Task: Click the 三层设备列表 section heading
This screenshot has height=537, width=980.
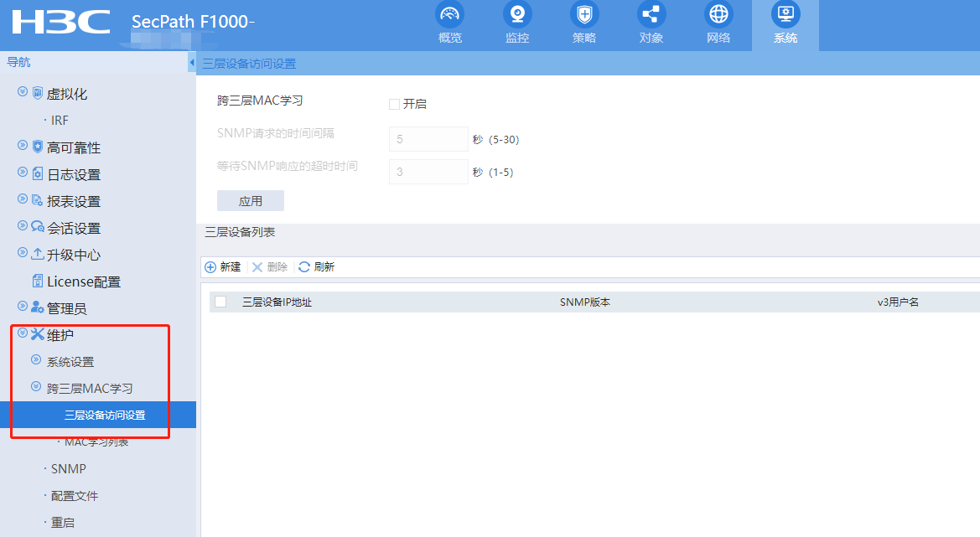Action: click(x=240, y=232)
